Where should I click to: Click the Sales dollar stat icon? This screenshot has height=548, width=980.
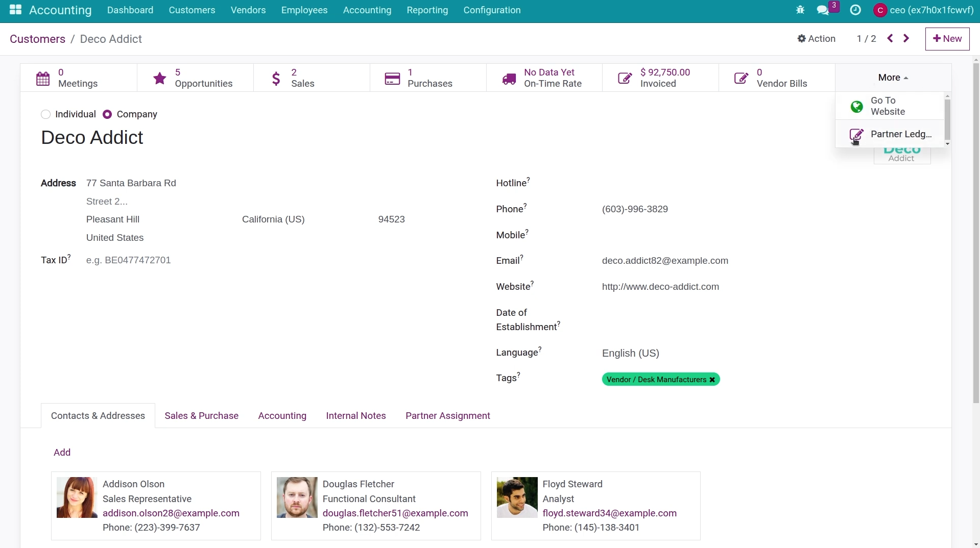[276, 78]
